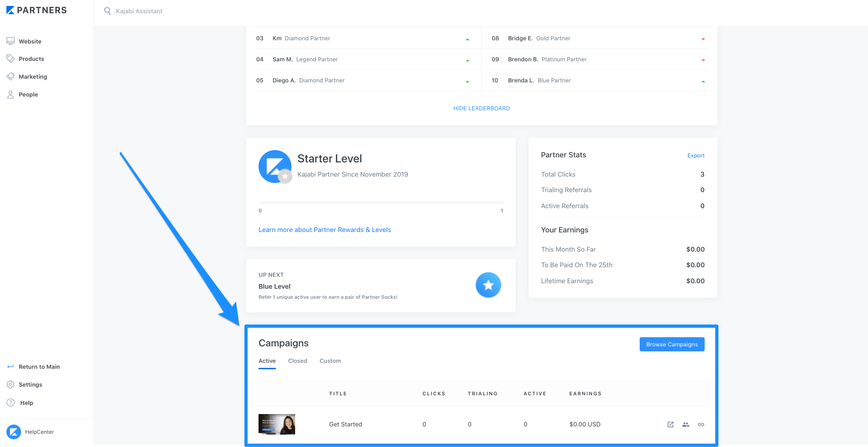
Task: Click the search magnifier icon
Action: tap(108, 11)
